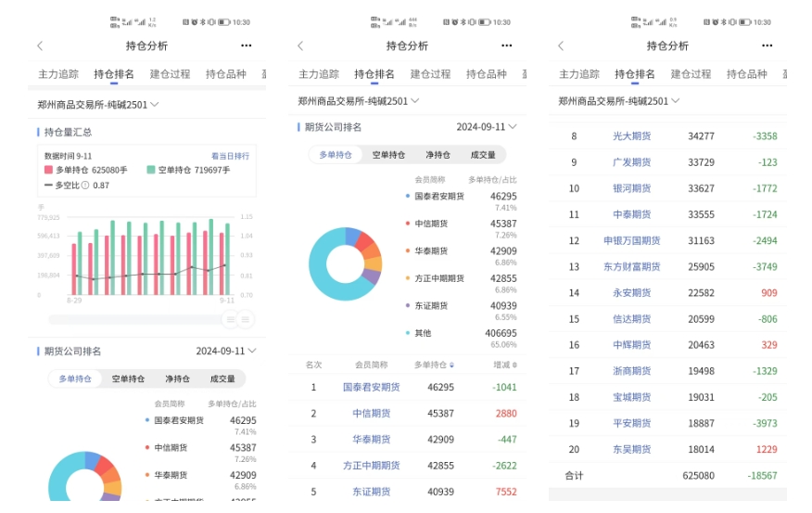The width and height of the screenshot is (812, 513).
Task: Open the 看当日排行 link
Action: pos(230,156)
